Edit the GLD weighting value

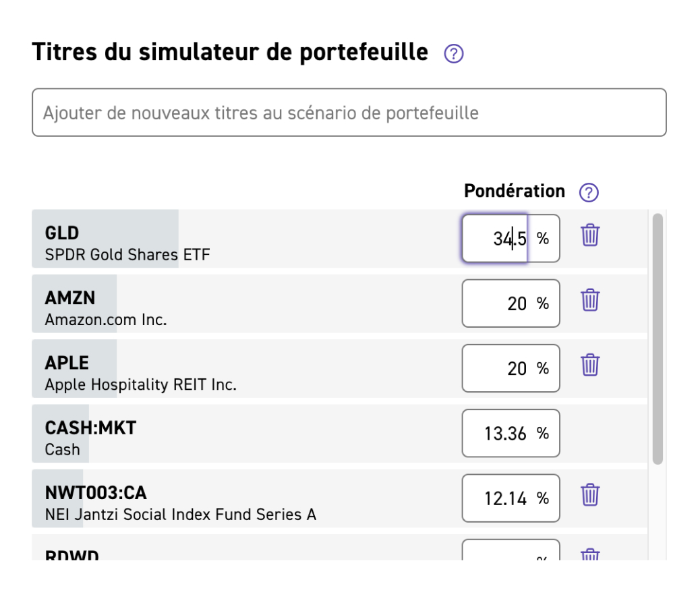point(502,238)
